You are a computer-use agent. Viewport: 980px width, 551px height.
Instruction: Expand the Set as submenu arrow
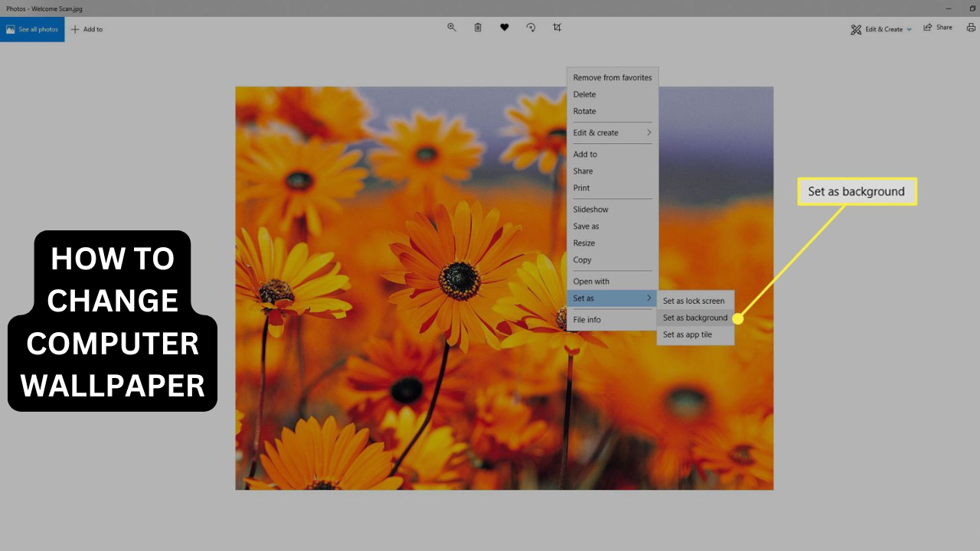(x=648, y=298)
